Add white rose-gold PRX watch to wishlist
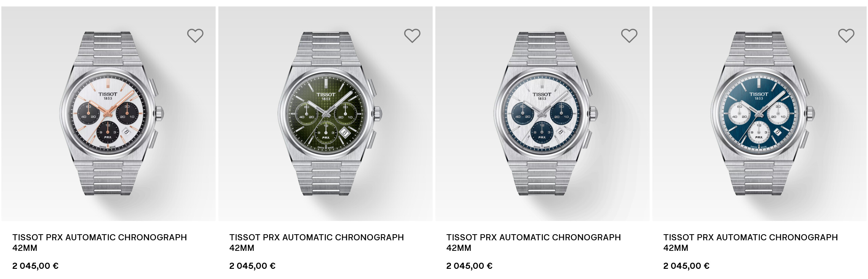The image size is (868, 279). [x=195, y=36]
